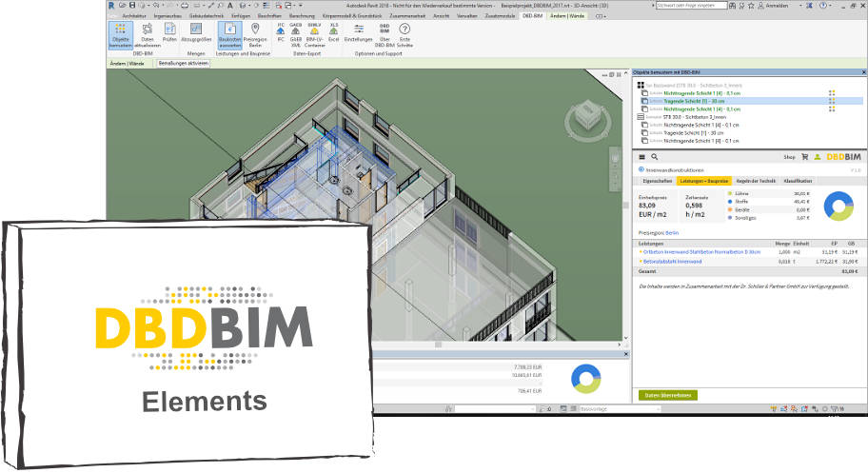Click 'Anmelden' sign-in in the title bar

point(776,6)
